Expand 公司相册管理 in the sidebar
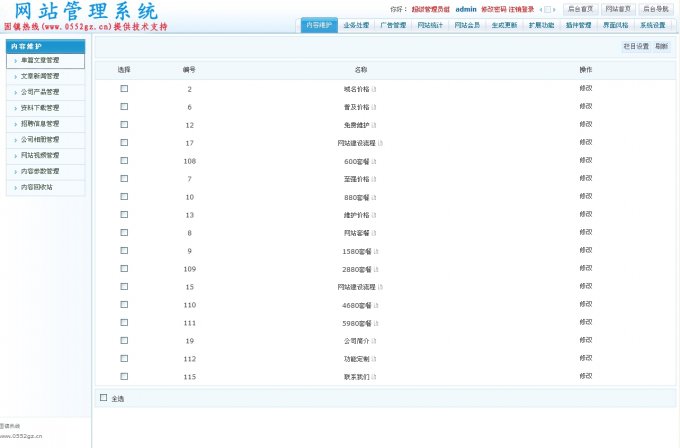Image resolution: width=680 pixels, height=448 pixels. tap(46, 140)
